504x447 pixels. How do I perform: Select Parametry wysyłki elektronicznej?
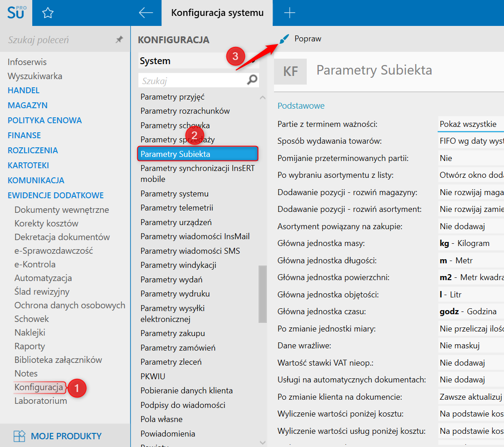[173, 314]
